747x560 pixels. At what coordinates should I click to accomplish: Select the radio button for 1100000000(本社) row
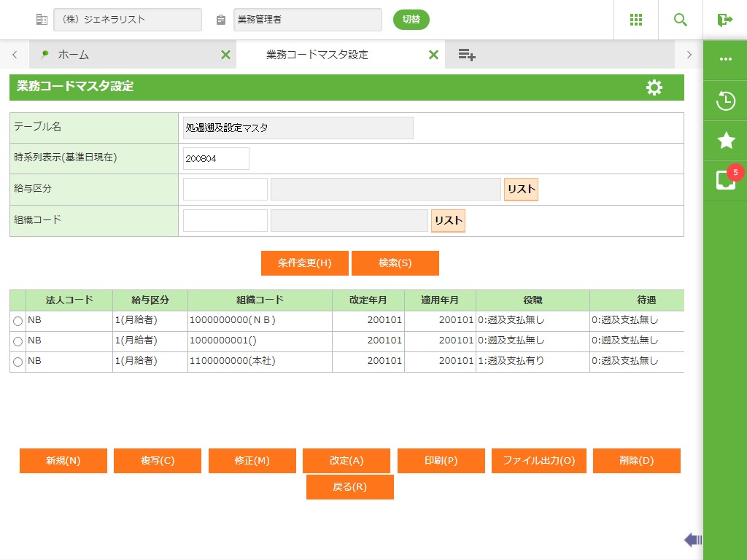(x=18, y=362)
